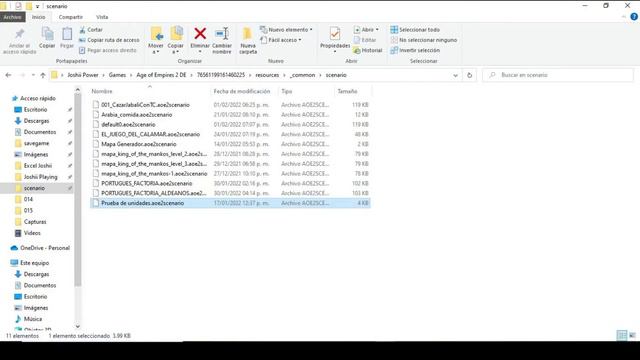
Task: Click navigation pane scroll down arrow
Action: pyautogui.click(x=78, y=327)
